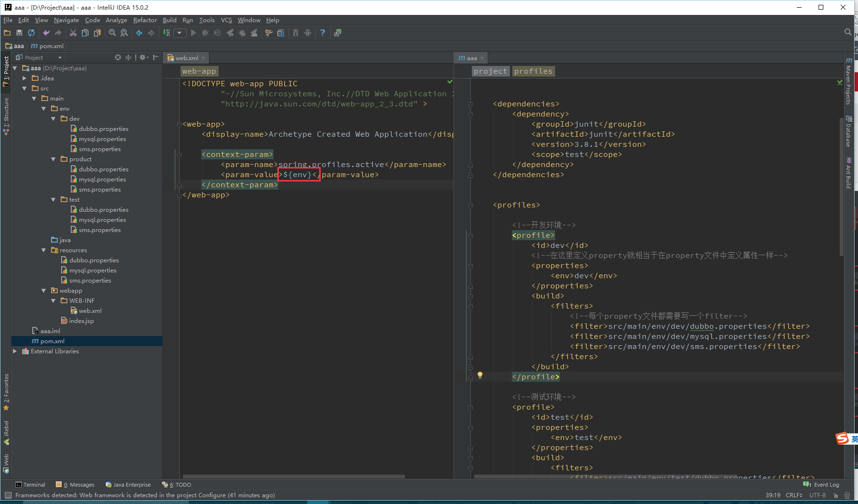
Task: Click the Run play icon
Action: [194, 33]
